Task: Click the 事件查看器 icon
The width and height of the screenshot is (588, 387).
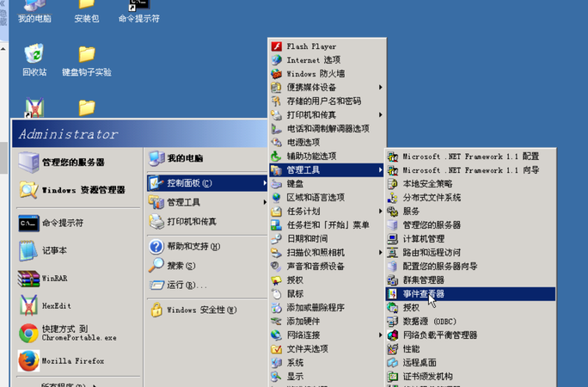Action: coord(392,294)
